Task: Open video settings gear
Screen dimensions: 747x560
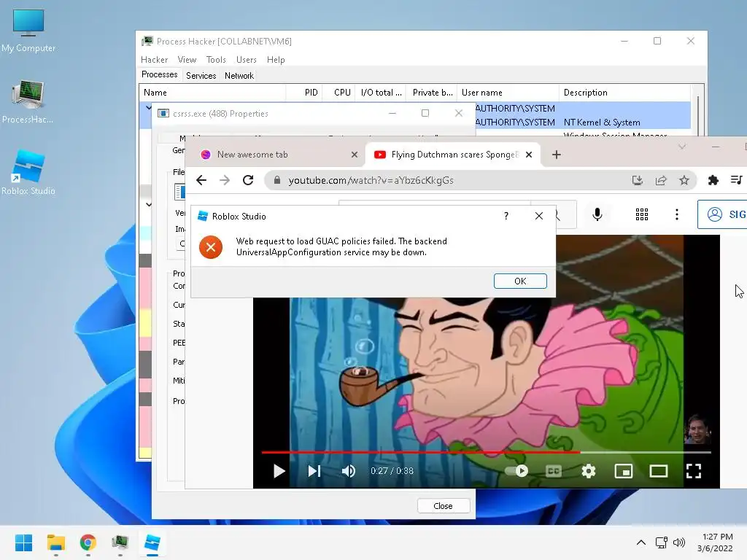Action: click(x=589, y=471)
